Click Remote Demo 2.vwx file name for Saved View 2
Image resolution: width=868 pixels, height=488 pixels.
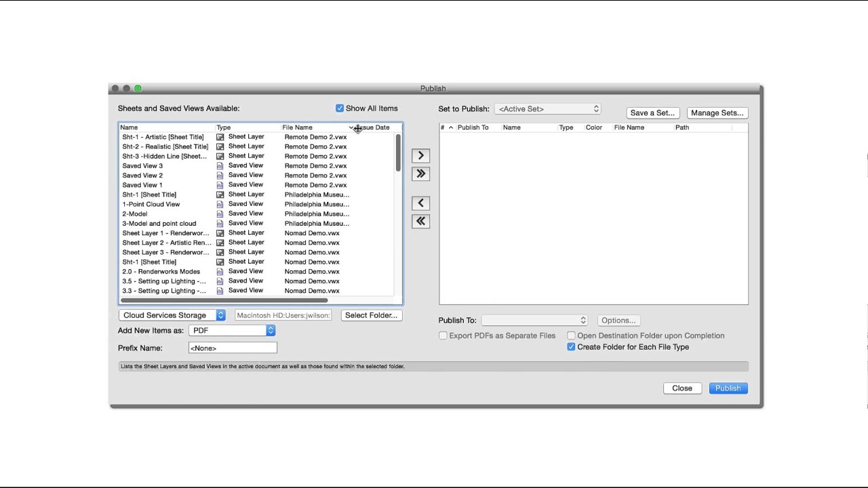click(315, 175)
